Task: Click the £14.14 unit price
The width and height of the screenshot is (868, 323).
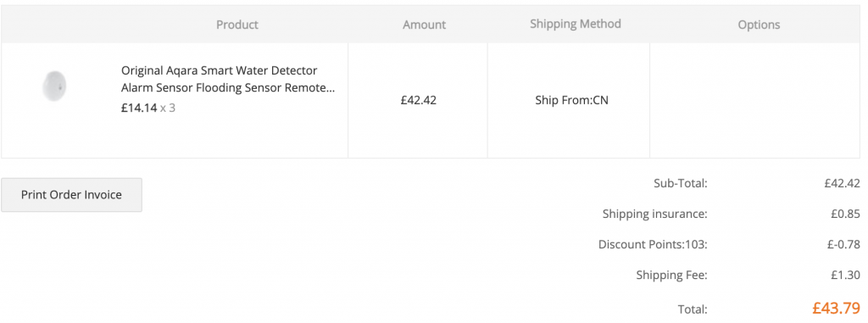Action: [x=139, y=108]
